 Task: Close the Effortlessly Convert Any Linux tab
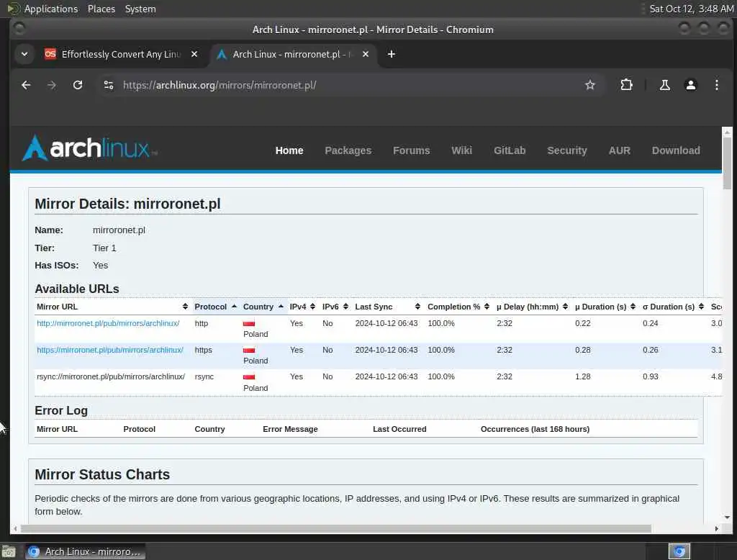pos(194,54)
